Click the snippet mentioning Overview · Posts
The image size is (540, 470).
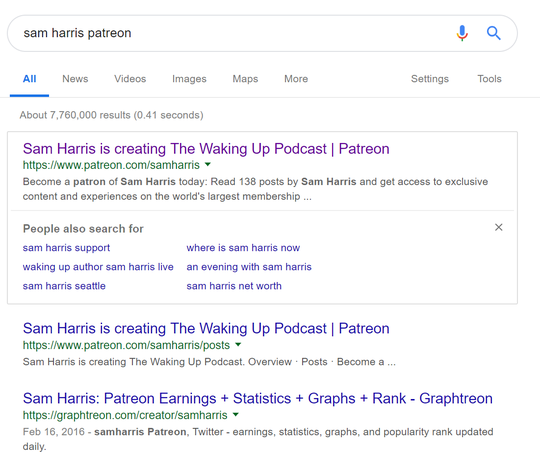(209, 362)
